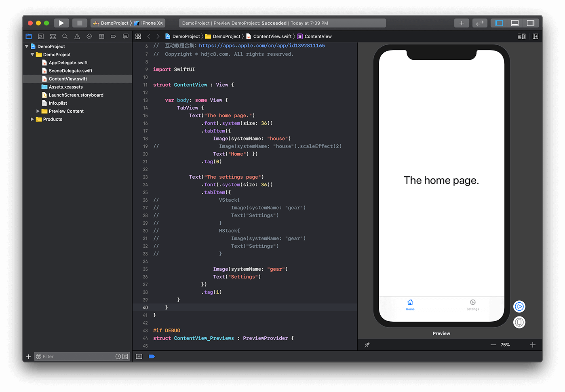
Task: Open the 75% zoom level menu
Action: click(x=505, y=345)
